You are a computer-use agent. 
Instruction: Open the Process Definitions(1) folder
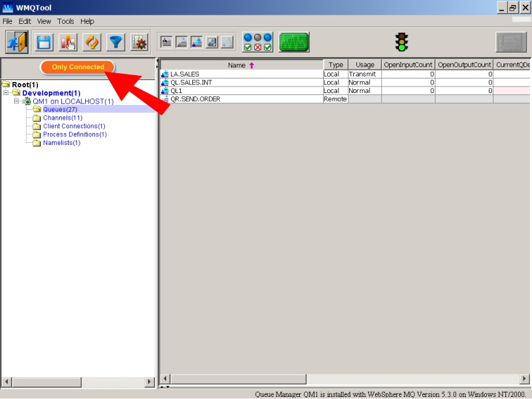[74, 134]
